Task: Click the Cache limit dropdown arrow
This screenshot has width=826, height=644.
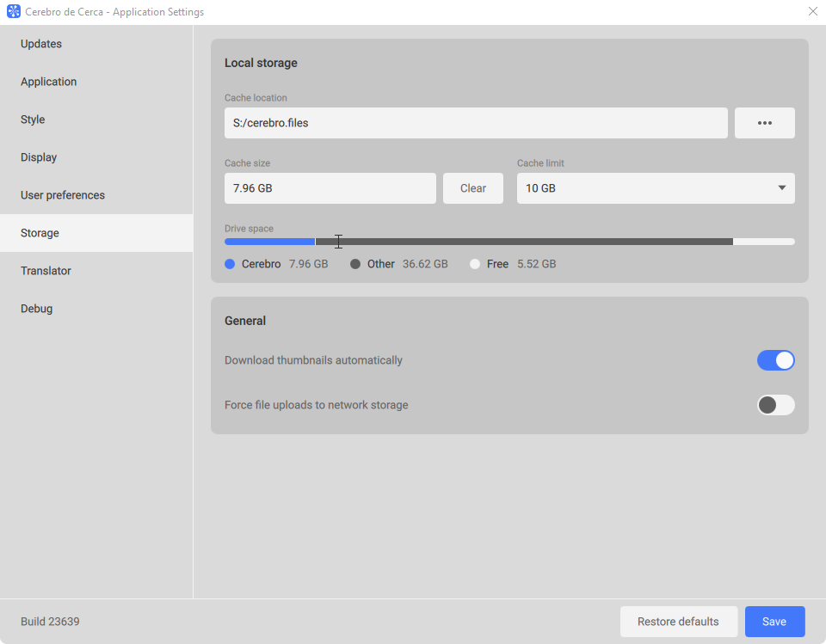Action: point(781,188)
